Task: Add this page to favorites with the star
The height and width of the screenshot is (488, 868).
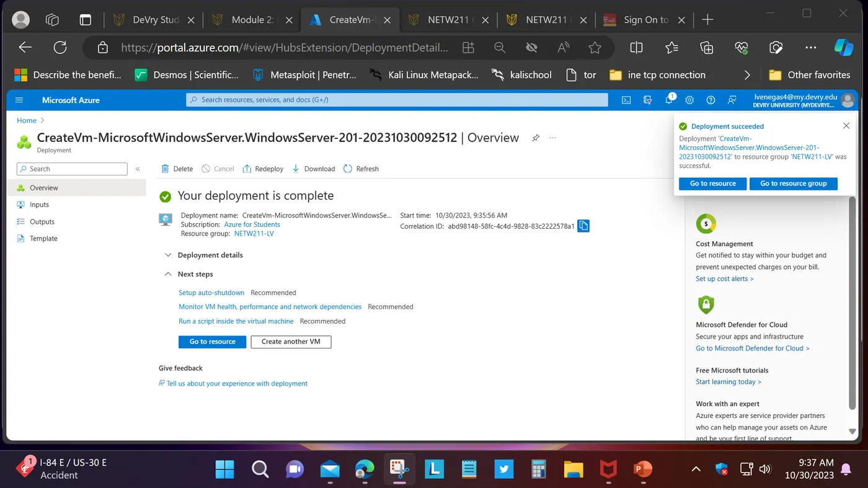Action: point(595,47)
